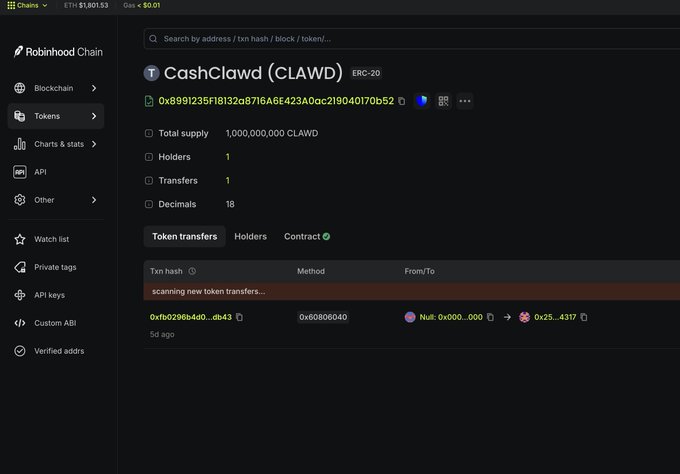This screenshot has width=680, height=474.
Task: Click the contract file icon before address
Action: click(x=149, y=101)
